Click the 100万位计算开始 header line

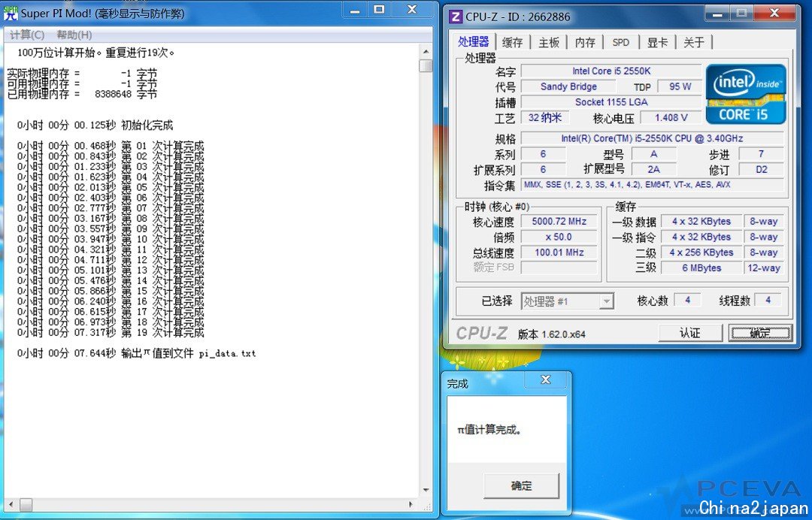(x=96, y=53)
